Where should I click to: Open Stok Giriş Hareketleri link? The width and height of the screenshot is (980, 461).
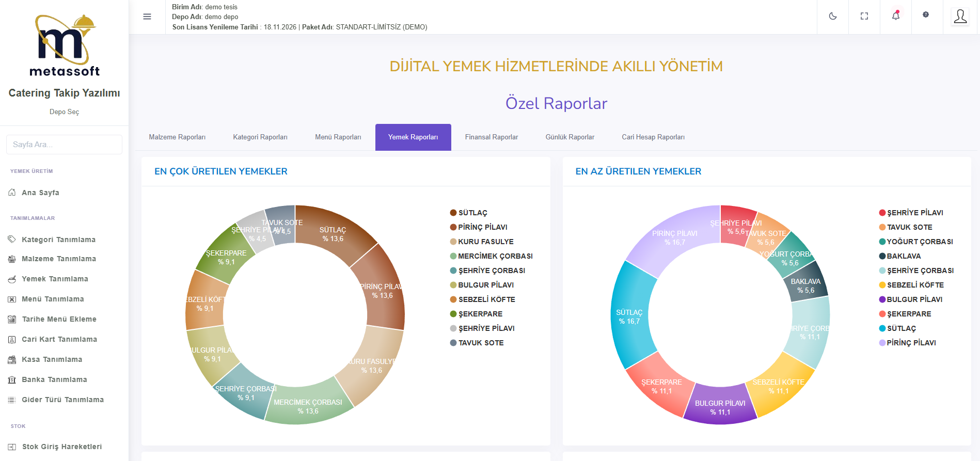click(61, 447)
